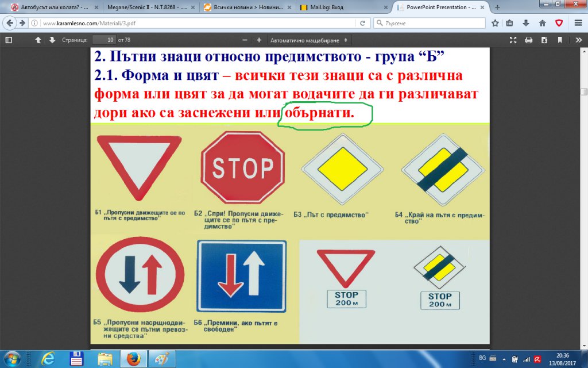Expand the PDF viewer tools chevron
Image resolution: width=588 pixels, height=368 pixels.
click(x=579, y=40)
